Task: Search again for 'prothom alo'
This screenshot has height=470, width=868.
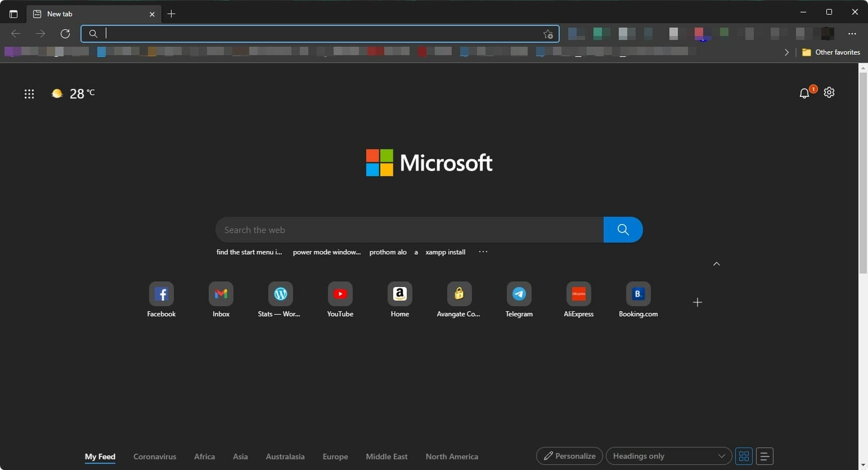Action: [388, 252]
